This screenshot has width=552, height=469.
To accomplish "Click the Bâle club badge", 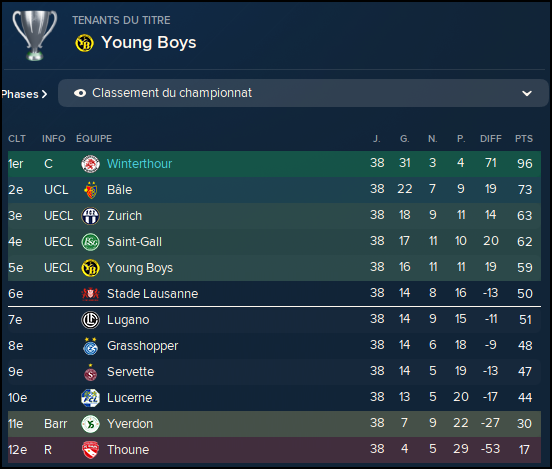I will click(x=90, y=190).
